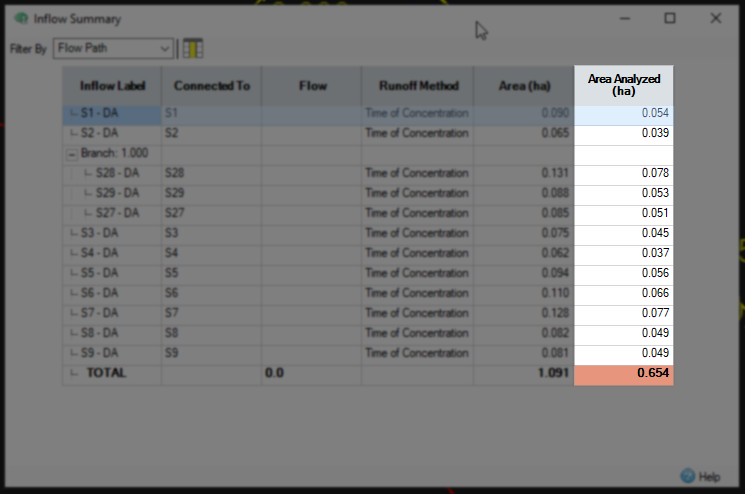Close the Inflow Summary window

[716, 18]
